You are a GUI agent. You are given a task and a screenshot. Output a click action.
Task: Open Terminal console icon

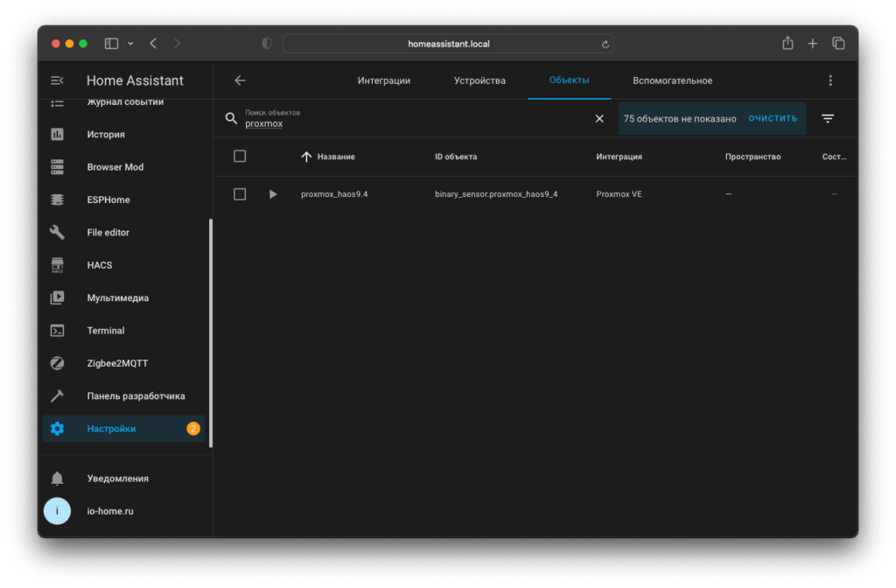click(57, 330)
